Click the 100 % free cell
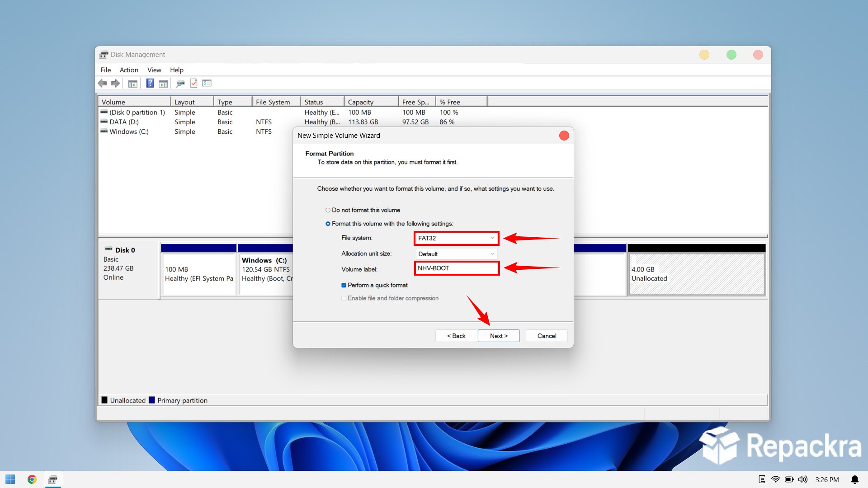Screen dimensions: 868x488 (x=449, y=112)
